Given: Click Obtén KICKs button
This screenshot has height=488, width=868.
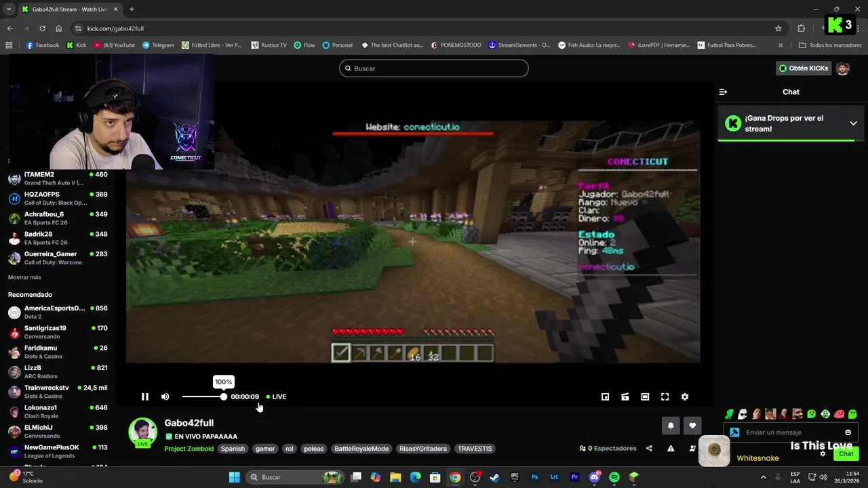Looking at the screenshot, I should tap(804, 68).
